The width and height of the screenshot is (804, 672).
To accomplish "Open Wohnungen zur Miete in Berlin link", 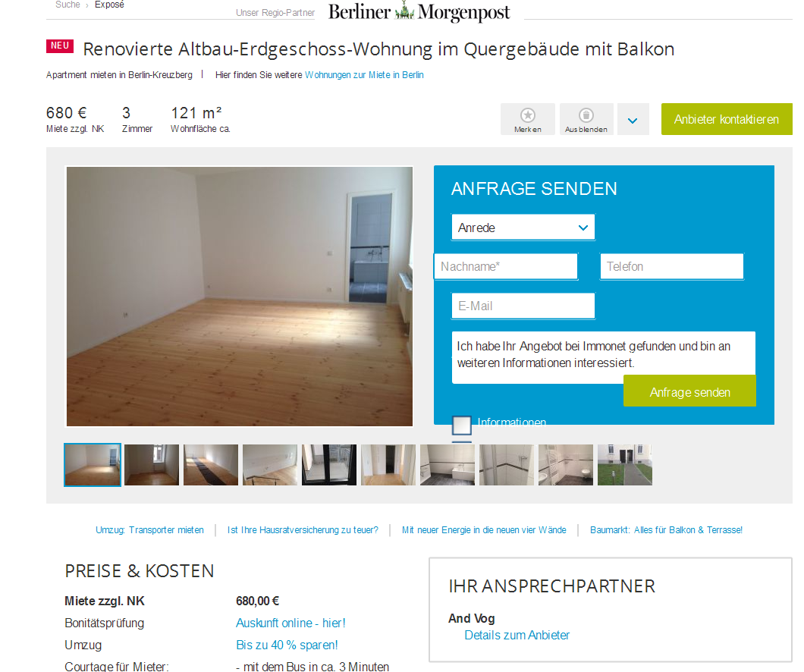I will pos(364,75).
